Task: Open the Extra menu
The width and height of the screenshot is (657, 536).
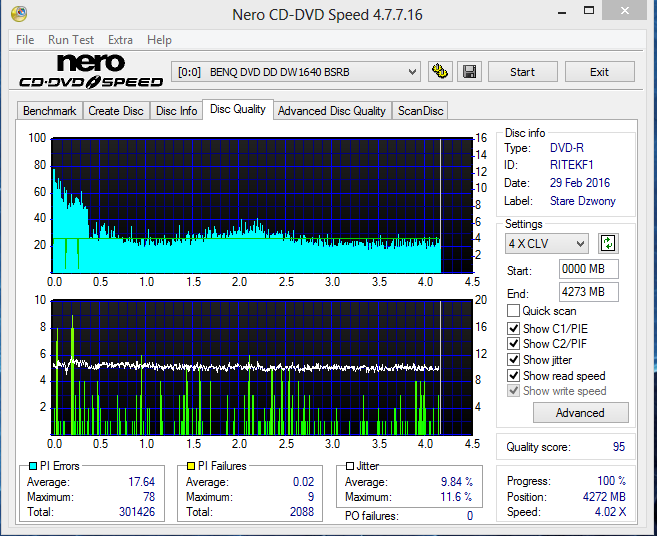Action: 120,40
